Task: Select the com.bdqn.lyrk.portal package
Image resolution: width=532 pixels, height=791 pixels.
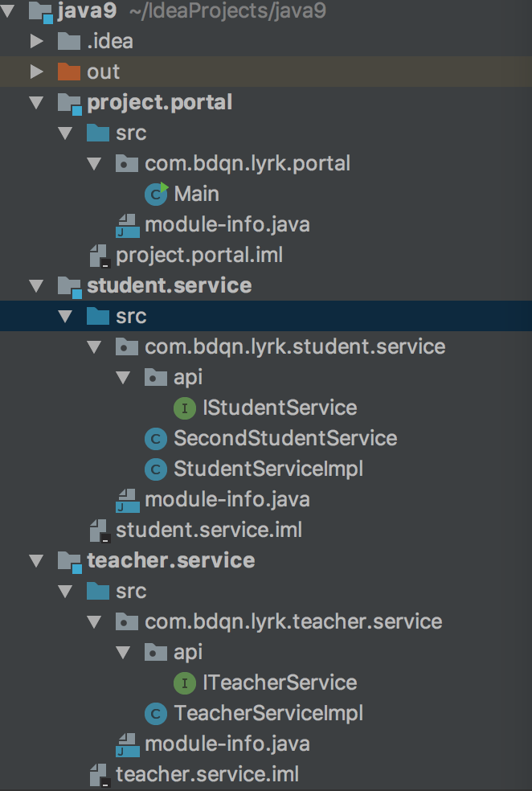Action: (x=247, y=164)
